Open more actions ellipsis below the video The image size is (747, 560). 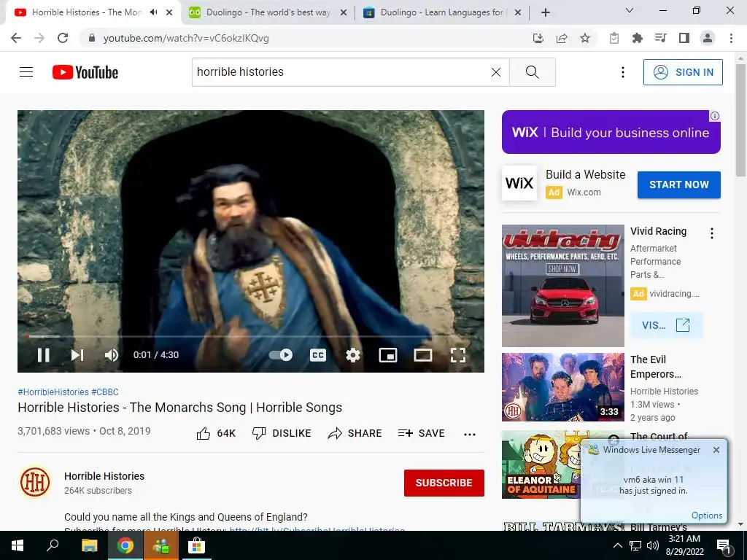point(470,434)
